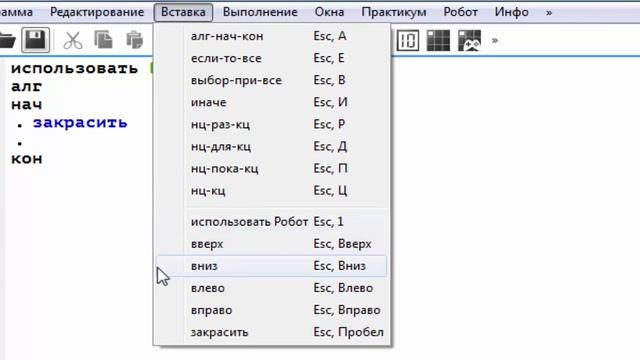Insert если-то-все construct

pyautogui.click(x=271, y=58)
